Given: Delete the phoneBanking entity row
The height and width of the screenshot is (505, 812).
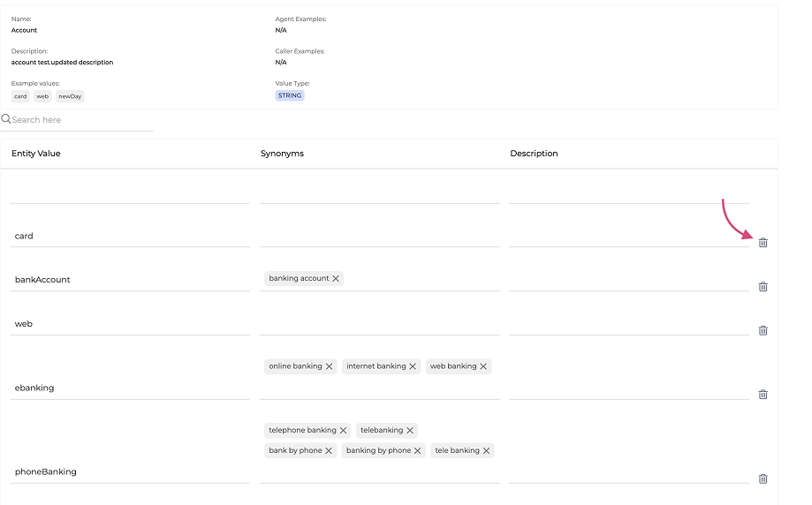Looking at the screenshot, I should pyautogui.click(x=763, y=479).
